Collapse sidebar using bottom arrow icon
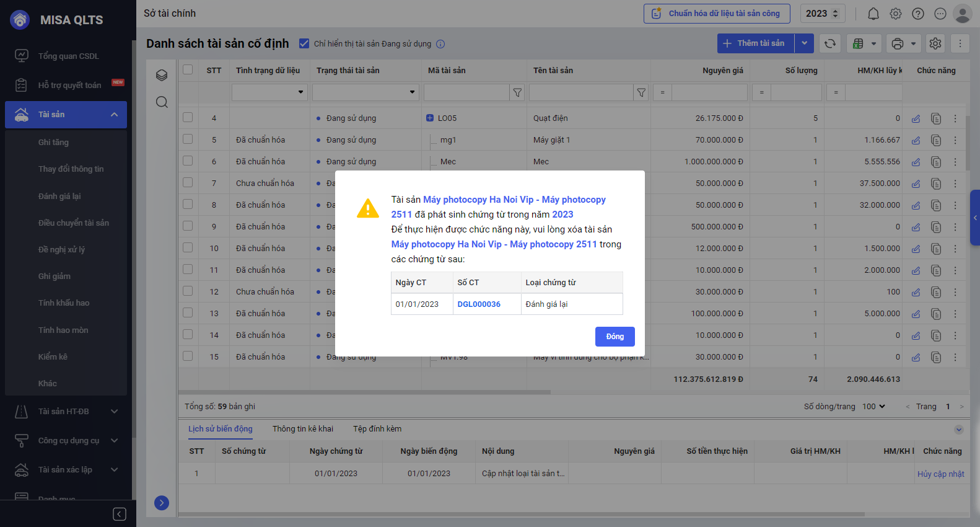This screenshot has height=527, width=980. 120,514
